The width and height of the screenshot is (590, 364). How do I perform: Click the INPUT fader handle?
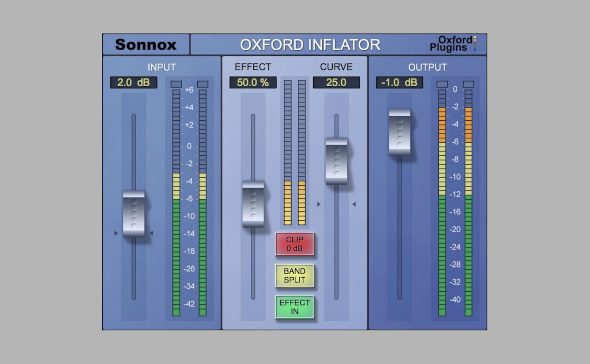[x=134, y=214]
